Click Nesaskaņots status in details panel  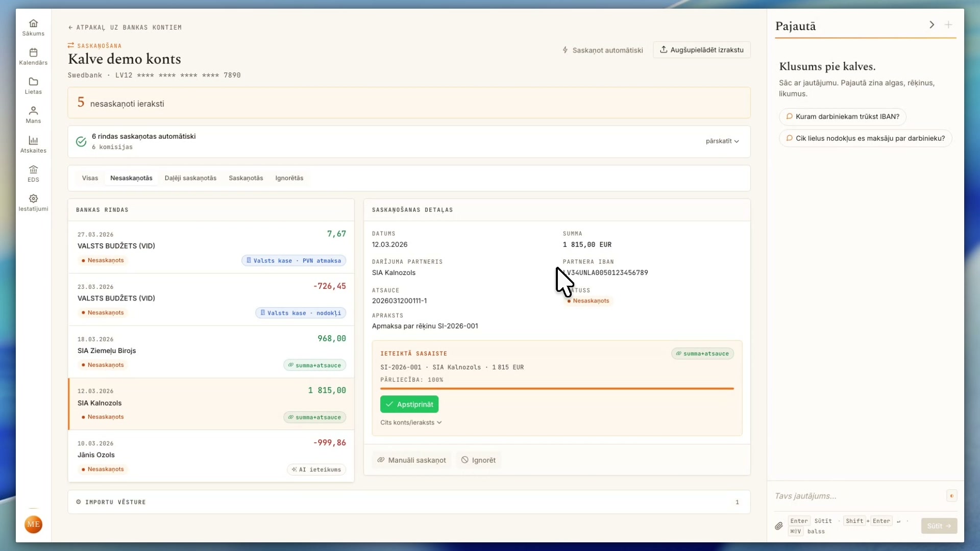pos(588,301)
